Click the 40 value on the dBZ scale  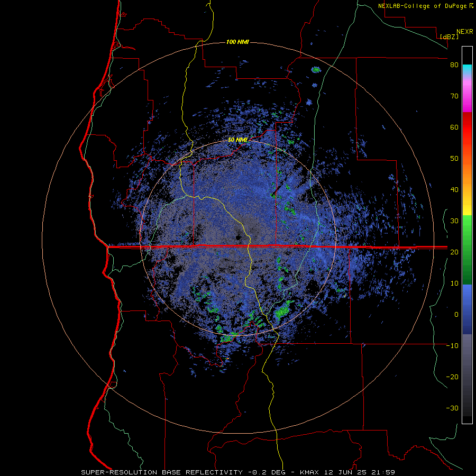[x=454, y=190]
